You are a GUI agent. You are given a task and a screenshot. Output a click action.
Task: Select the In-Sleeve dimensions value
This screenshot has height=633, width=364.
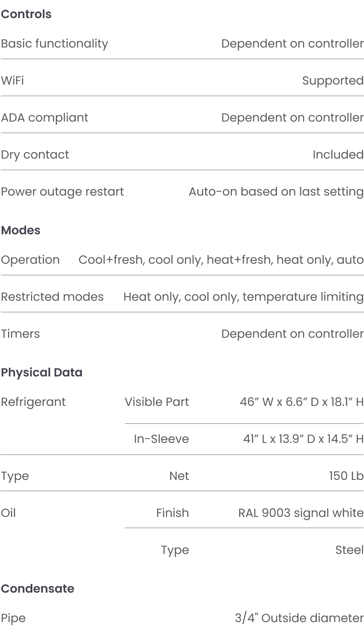point(303,439)
